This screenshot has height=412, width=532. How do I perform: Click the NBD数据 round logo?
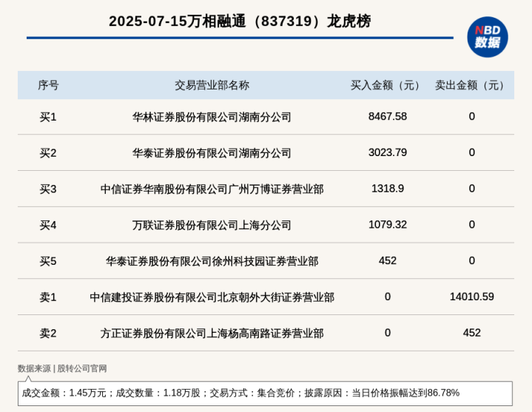[487, 37]
